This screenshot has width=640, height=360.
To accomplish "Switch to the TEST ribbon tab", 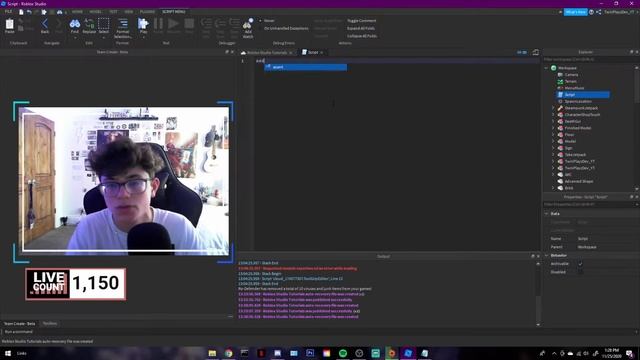I will point(113,12).
